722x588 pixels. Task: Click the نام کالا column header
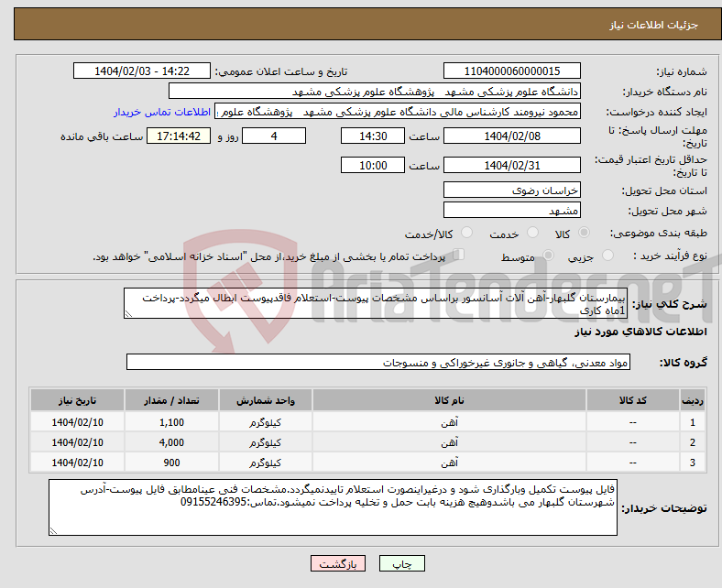449,400
